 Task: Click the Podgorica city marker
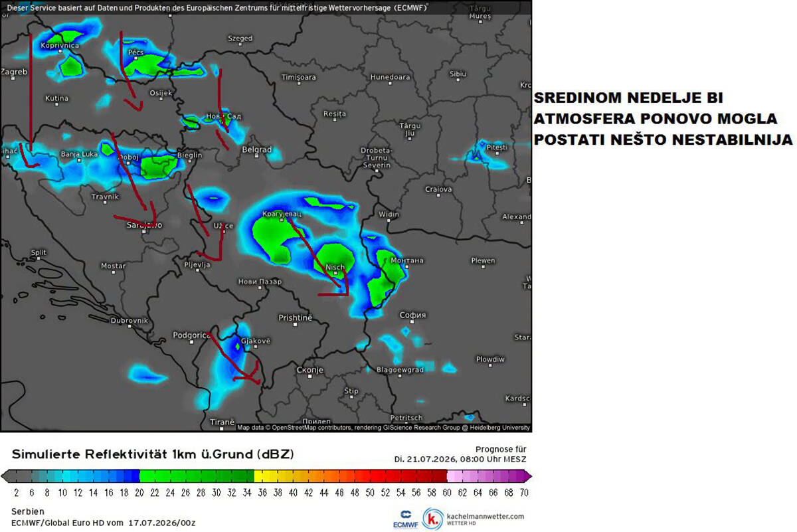click(191, 343)
